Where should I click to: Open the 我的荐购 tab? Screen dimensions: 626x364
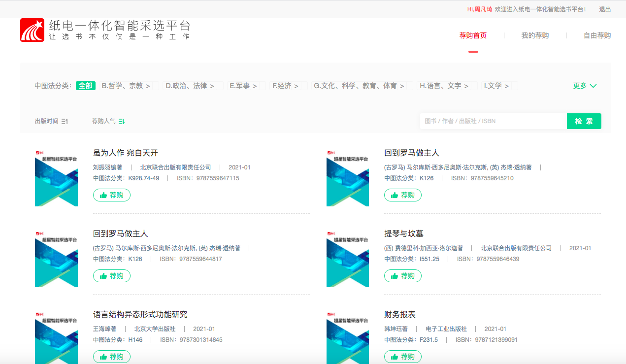535,35
